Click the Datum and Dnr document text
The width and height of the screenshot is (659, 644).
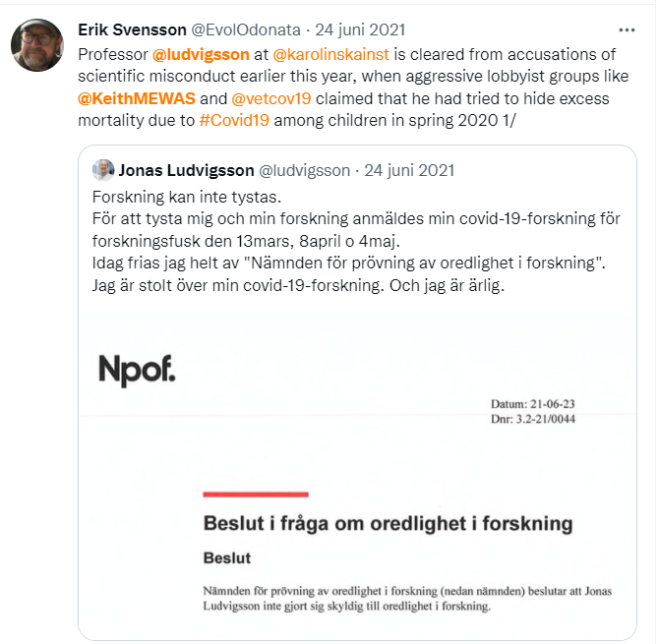[533, 411]
